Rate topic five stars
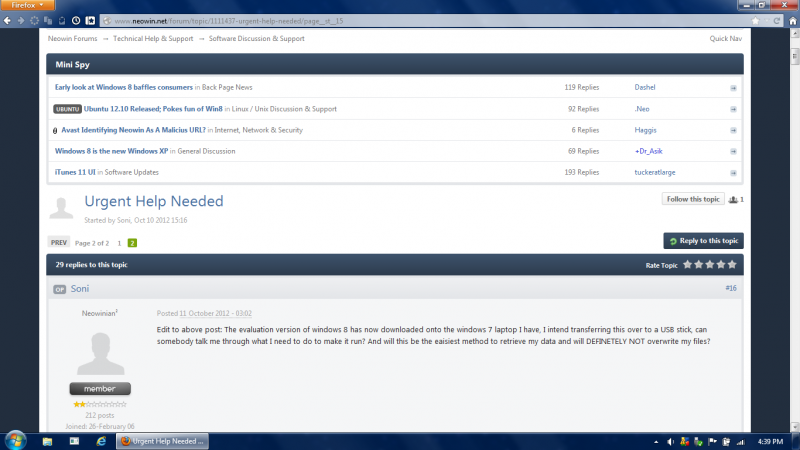Viewport: 800px width, 450px height. (x=732, y=264)
